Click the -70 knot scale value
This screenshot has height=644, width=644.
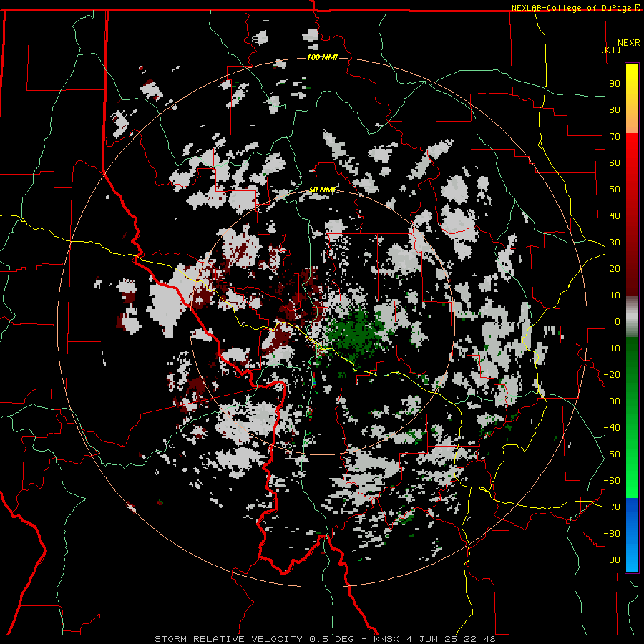point(612,507)
